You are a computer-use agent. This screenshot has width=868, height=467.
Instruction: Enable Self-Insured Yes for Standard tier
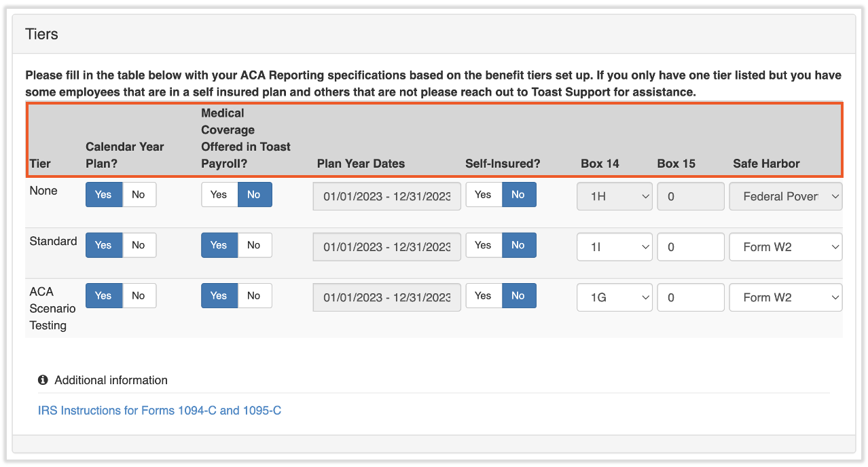click(x=483, y=245)
